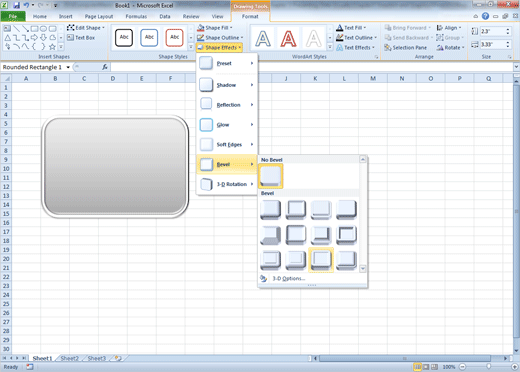
Task: Click the Name Box showing Rounded Rectangle 1
Action: point(36,67)
